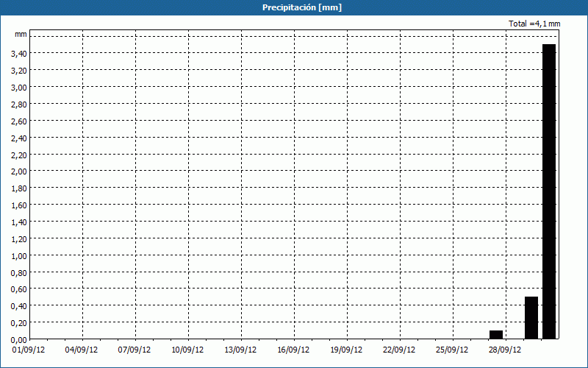This screenshot has width=588, height=368.
Task: Click the 'mm' unit label on the axis
Action: (x=21, y=34)
